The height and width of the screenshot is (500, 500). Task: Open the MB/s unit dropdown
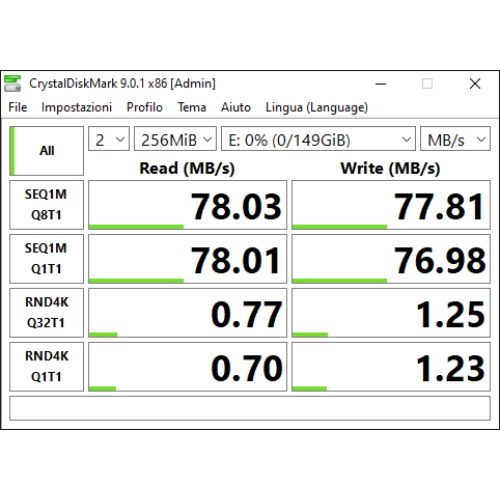click(455, 138)
